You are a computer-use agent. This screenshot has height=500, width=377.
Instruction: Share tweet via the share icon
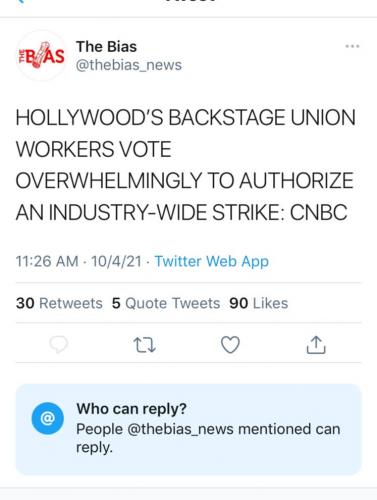pos(316,345)
